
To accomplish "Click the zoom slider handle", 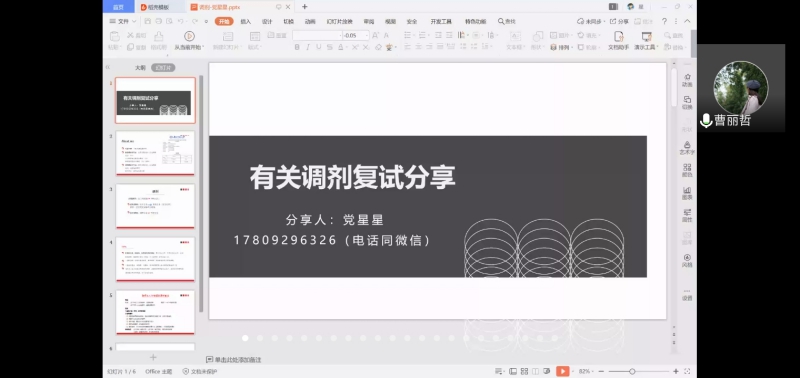I will coord(632,371).
